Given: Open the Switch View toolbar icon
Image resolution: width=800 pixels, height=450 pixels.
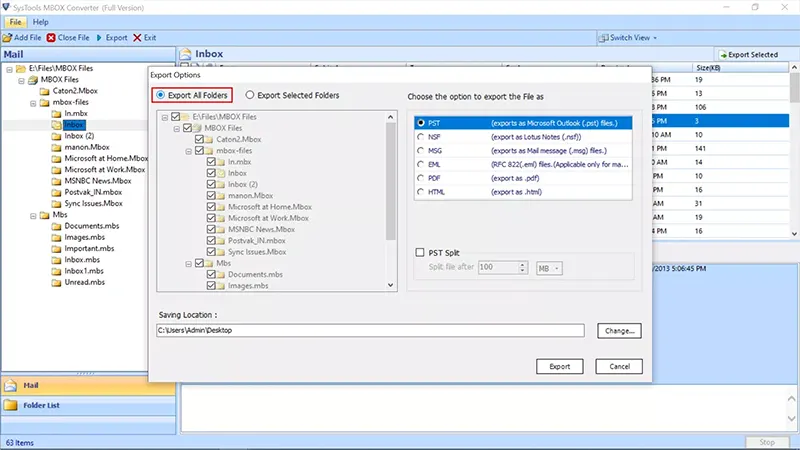Looking at the screenshot, I should tap(604, 38).
